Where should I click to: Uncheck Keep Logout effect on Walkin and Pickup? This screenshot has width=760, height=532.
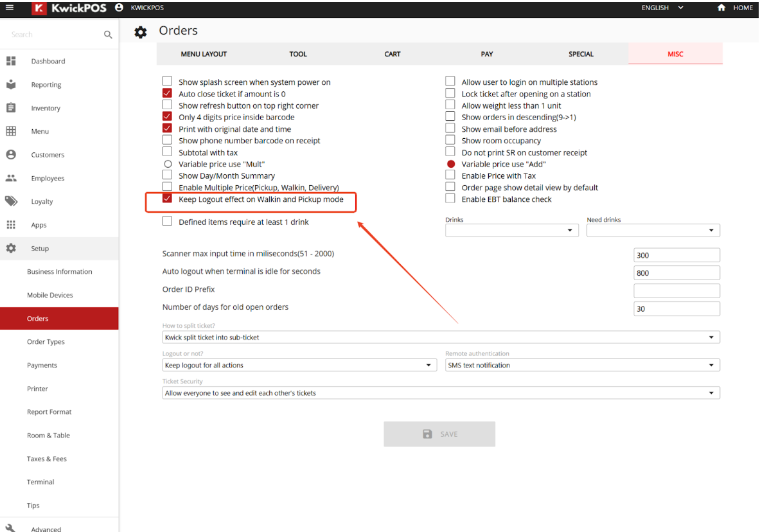tap(167, 199)
